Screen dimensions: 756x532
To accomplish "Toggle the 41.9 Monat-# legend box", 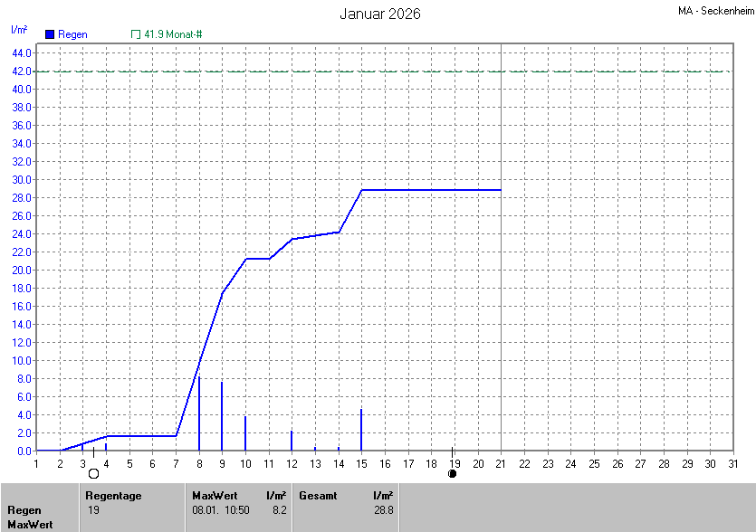I will click(x=136, y=34).
